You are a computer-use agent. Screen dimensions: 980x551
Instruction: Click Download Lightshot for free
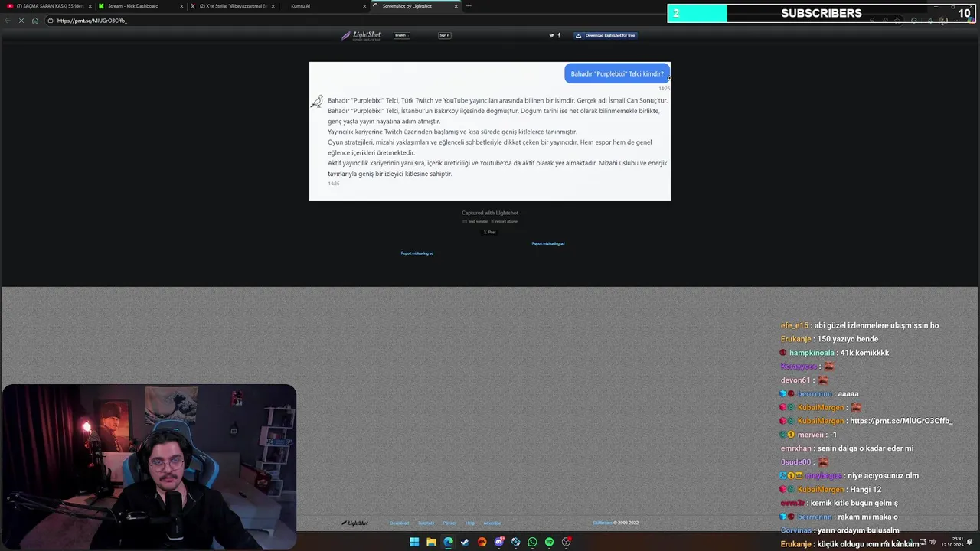pyautogui.click(x=606, y=35)
